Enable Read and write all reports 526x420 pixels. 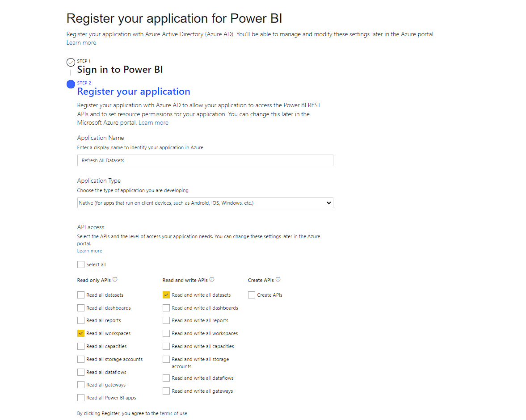(x=166, y=320)
